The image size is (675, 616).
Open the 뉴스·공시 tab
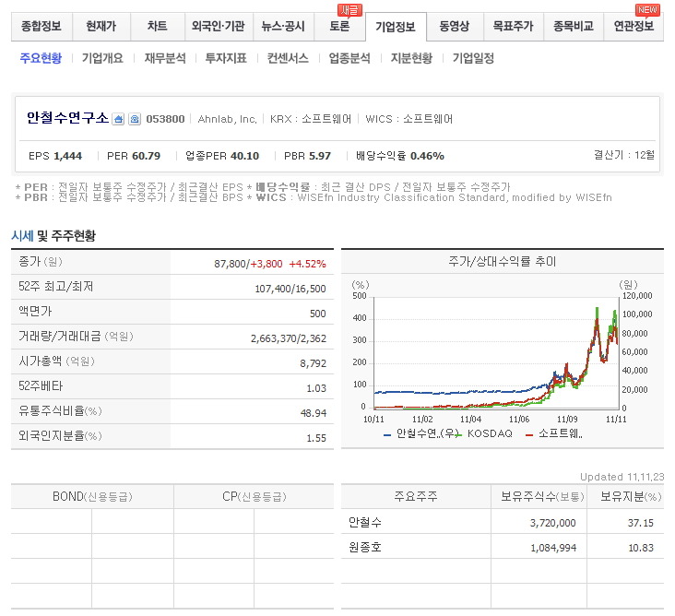pyautogui.click(x=283, y=27)
